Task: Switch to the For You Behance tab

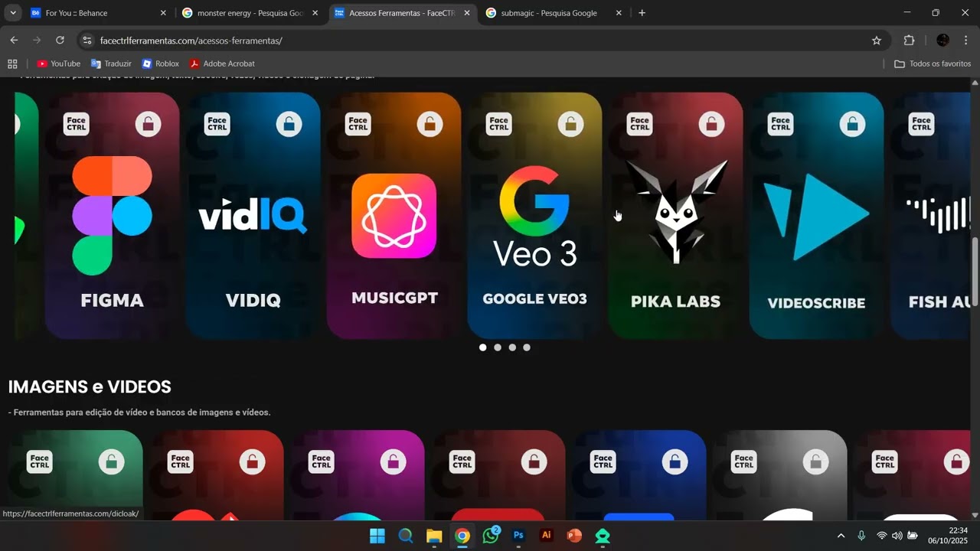Action: tap(98, 13)
